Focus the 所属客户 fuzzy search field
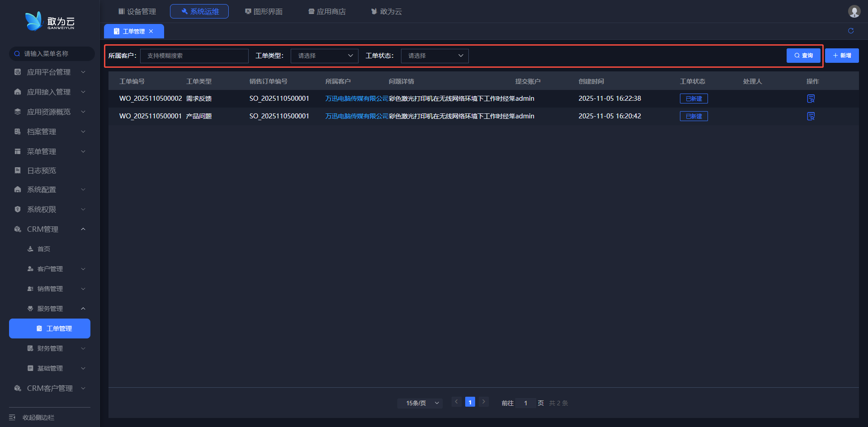 coord(194,56)
